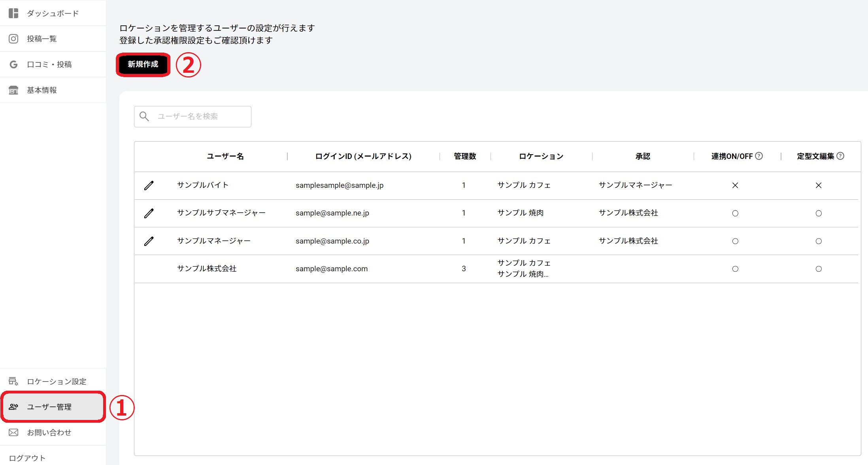Open ロケーション設定 menu item
The width and height of the screenshot is (868, 465).
coord(57,381)
